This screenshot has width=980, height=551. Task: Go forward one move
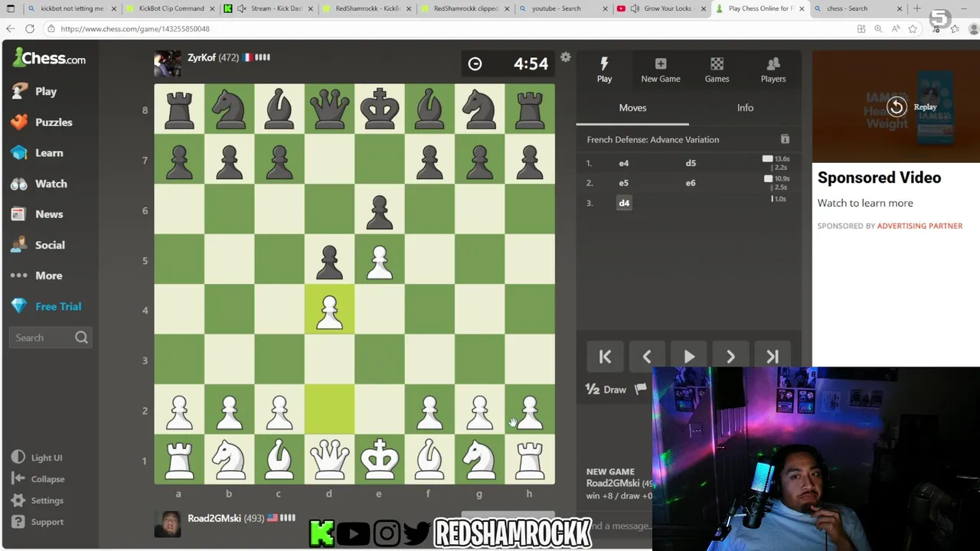[730, 357]
